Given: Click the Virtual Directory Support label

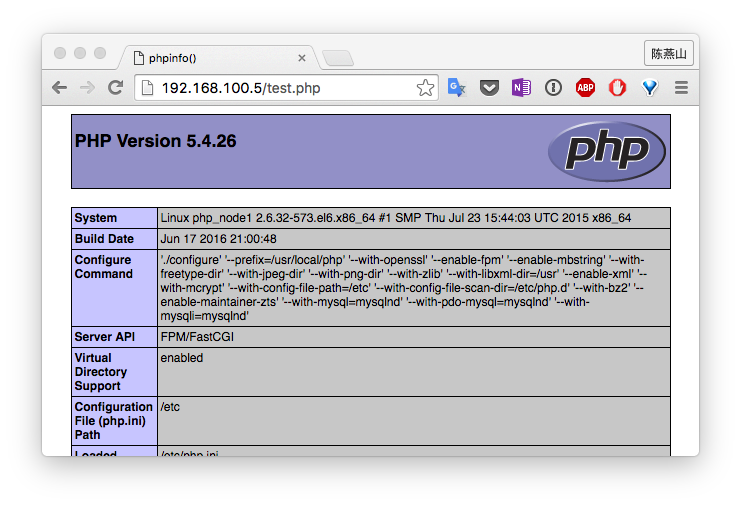Looking at the screenshot, I should click(101, 372).
